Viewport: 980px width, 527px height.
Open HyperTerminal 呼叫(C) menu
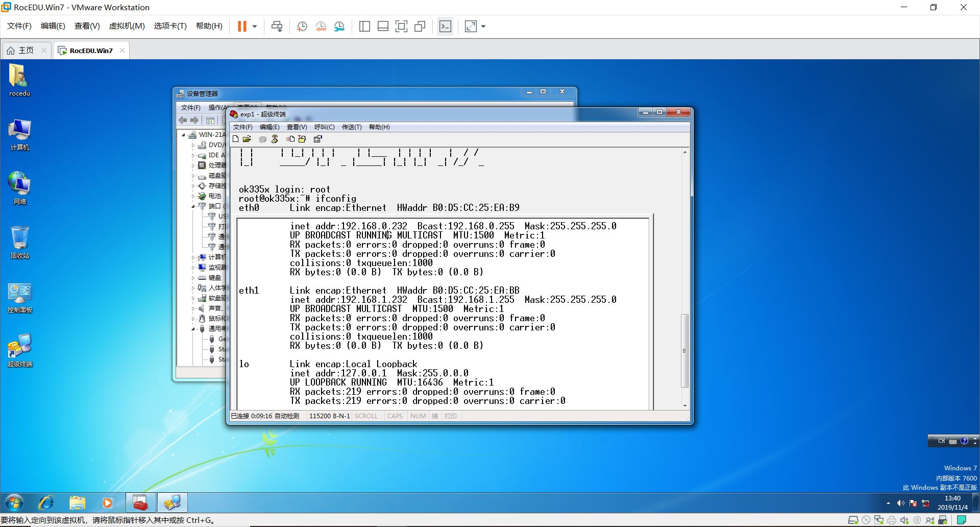(324, 127)
